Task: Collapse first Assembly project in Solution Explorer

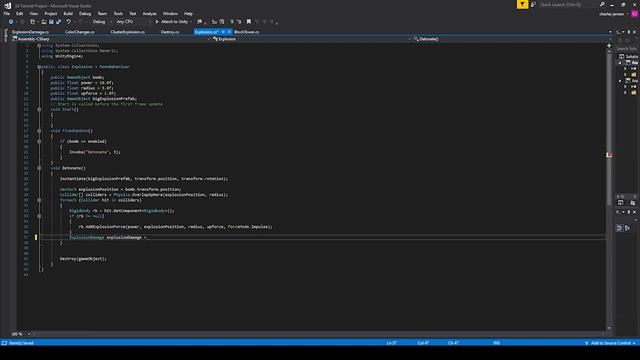Action: [x=620, y=63]
